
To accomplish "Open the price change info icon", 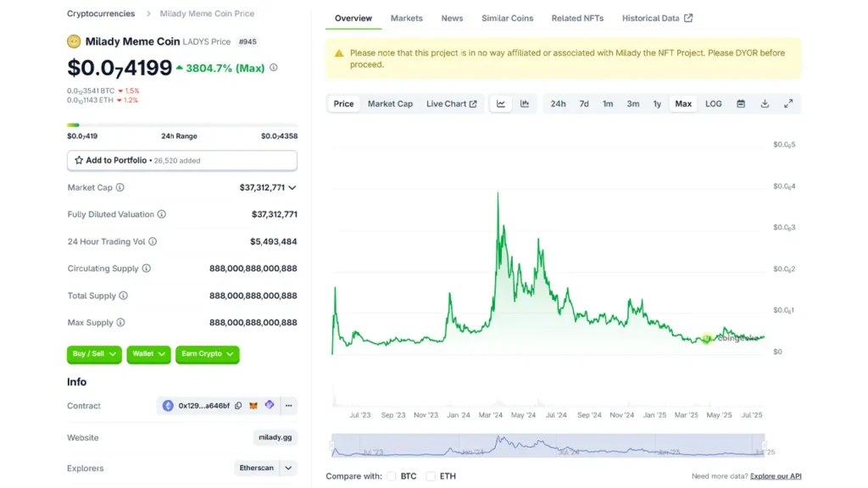I will tap(274, 68).
